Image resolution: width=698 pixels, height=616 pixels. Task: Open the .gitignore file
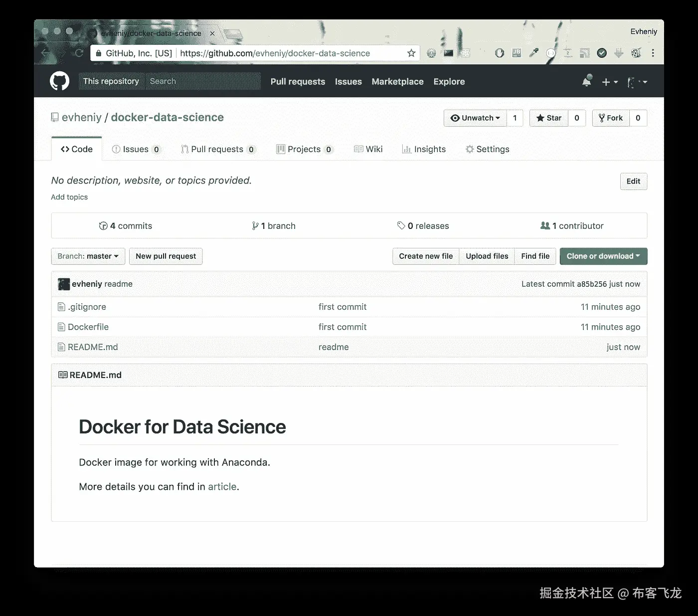[x=87, y=307]
